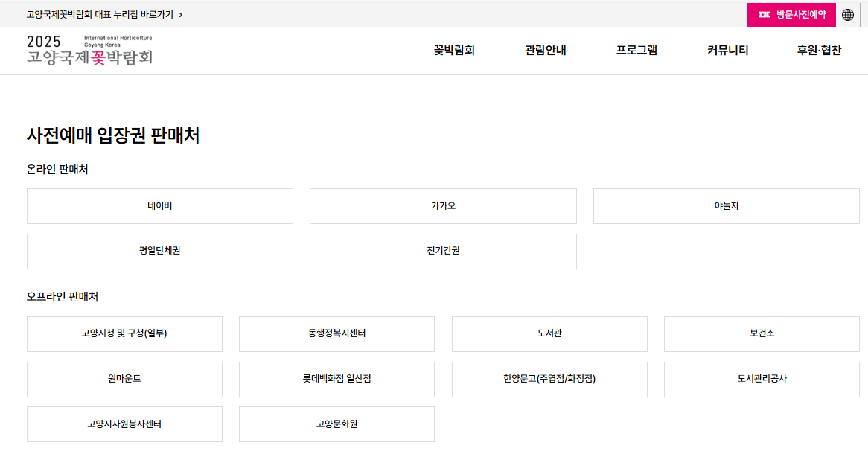Select 롯데백화점 일산점 location

coord(336,380)
